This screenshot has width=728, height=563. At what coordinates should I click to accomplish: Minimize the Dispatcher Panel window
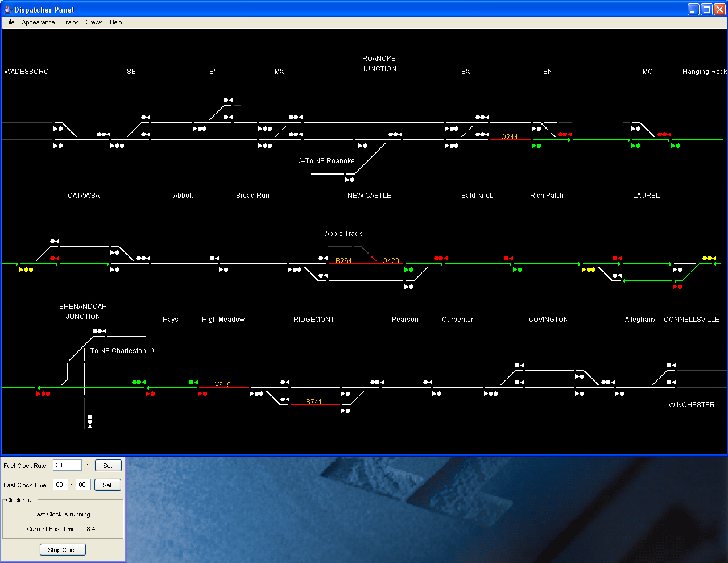pyautogui.click(x=693, y=9)
